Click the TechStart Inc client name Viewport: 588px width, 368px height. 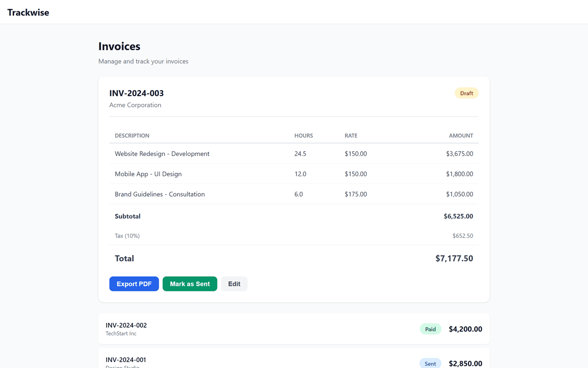click(x=121, y=334)
